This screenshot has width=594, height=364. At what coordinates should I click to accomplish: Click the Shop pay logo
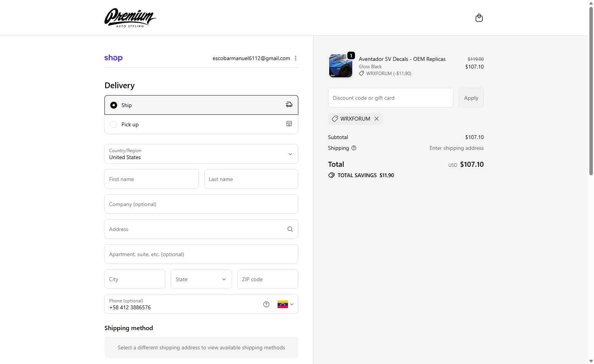tap(113, 58)
